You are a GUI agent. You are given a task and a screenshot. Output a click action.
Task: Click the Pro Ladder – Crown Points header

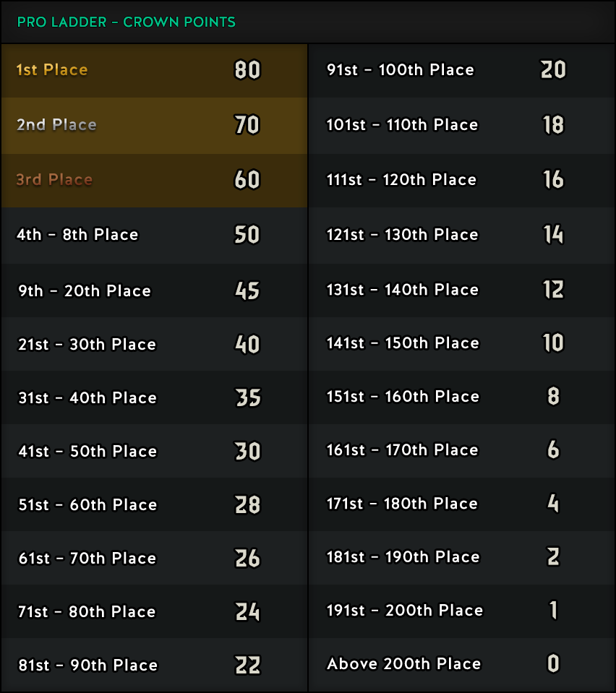click(126, 22)
